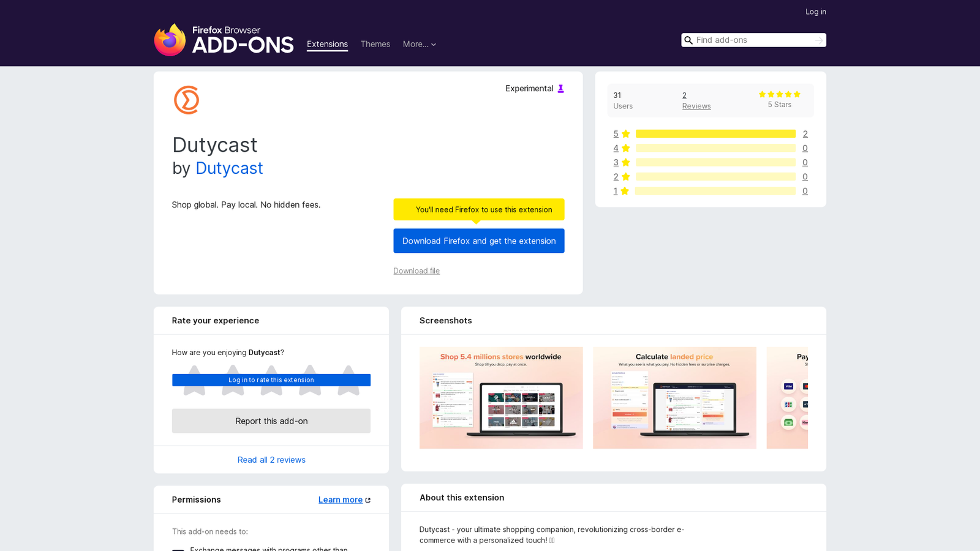Click the 5-star yellow rating bar
The width and height of the screenshot is (980, 551).
(x=715, y=133)
